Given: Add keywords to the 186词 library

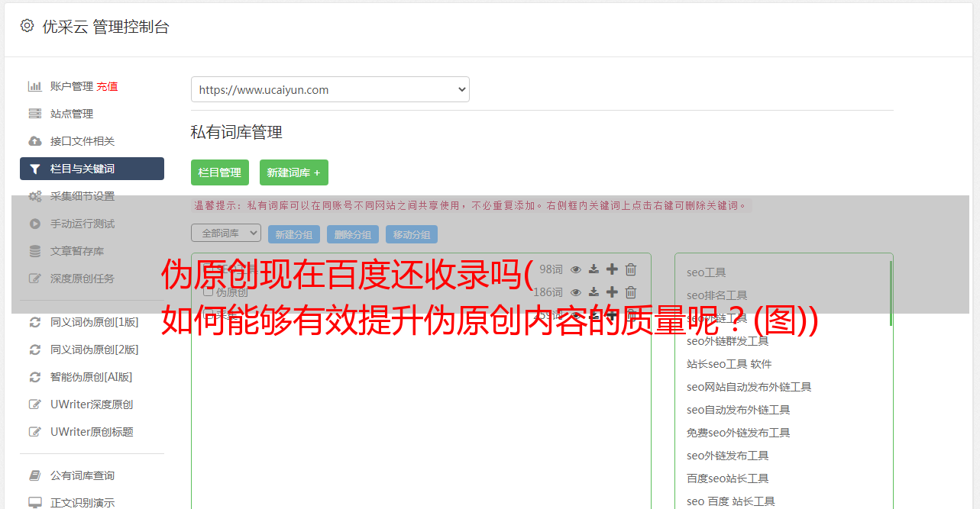Looking at the screenshot, I should (612, 292).
